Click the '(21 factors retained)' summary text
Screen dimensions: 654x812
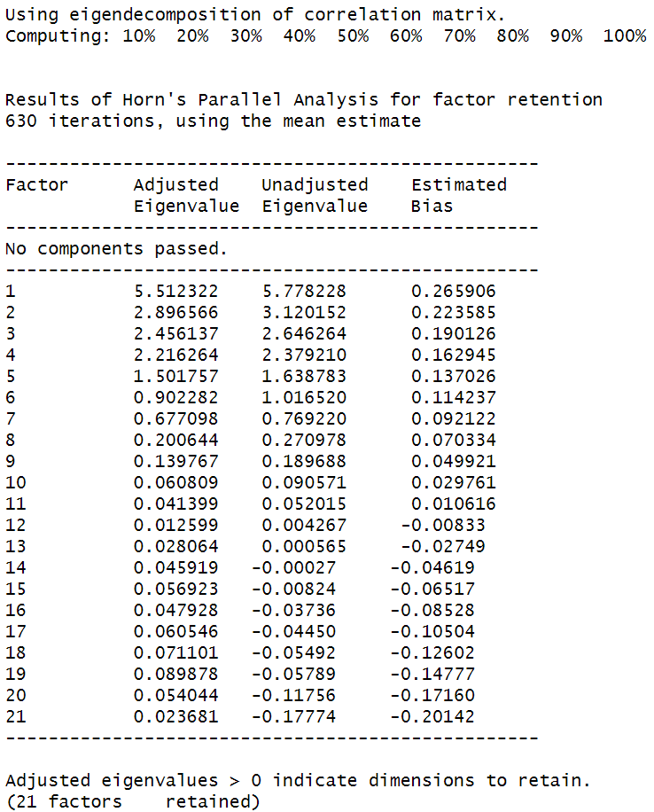point(133,802)
